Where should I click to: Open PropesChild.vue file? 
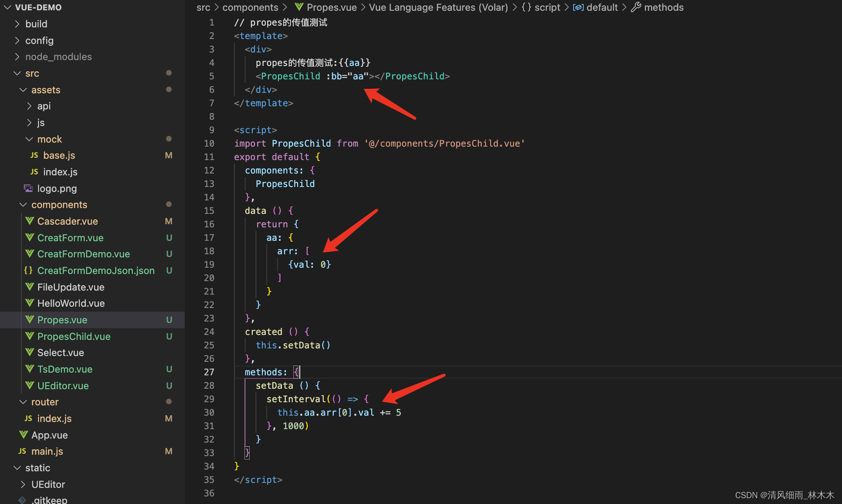tap(74, 336)
